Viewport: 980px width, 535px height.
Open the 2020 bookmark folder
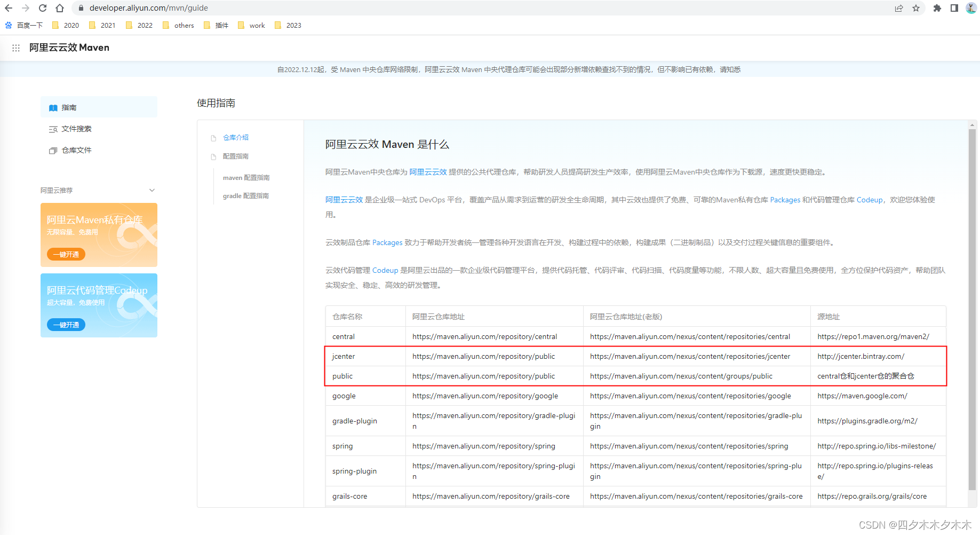pyautogui.click(x=66, y=25)
